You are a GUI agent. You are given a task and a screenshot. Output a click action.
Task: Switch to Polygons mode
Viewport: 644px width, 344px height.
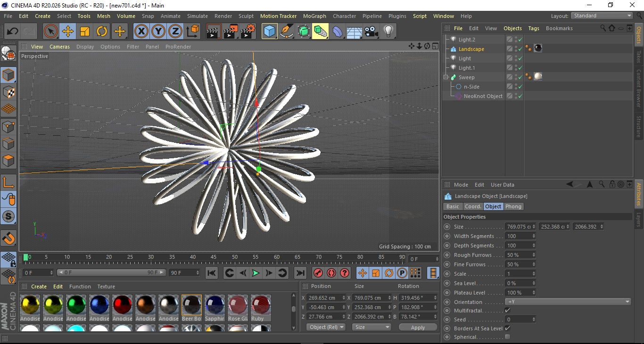coord(8,161)
